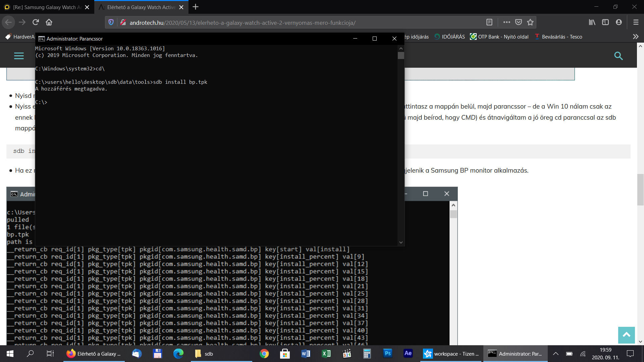The width and height of the screenshot is (644, 362).
Task: Open the clapperboard media app on taskbar
Action: tap(346, 354)
